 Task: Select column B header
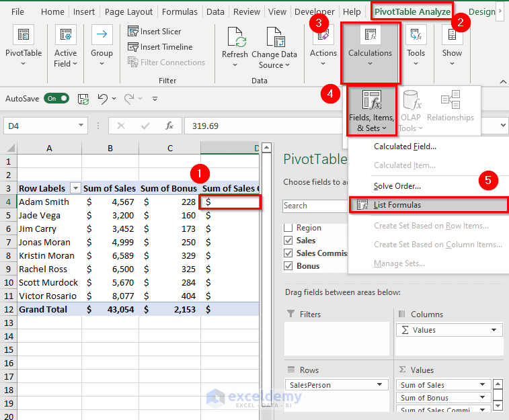click(x=110, y=149)
